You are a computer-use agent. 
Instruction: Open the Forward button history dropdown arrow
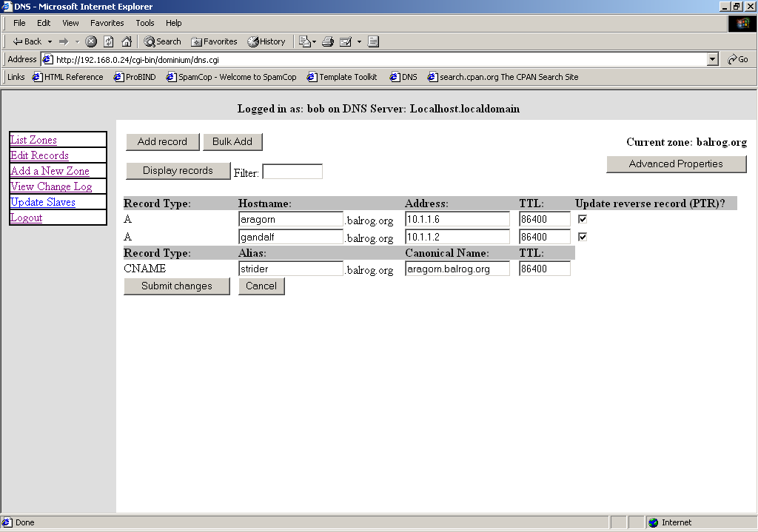click(77, 41)
